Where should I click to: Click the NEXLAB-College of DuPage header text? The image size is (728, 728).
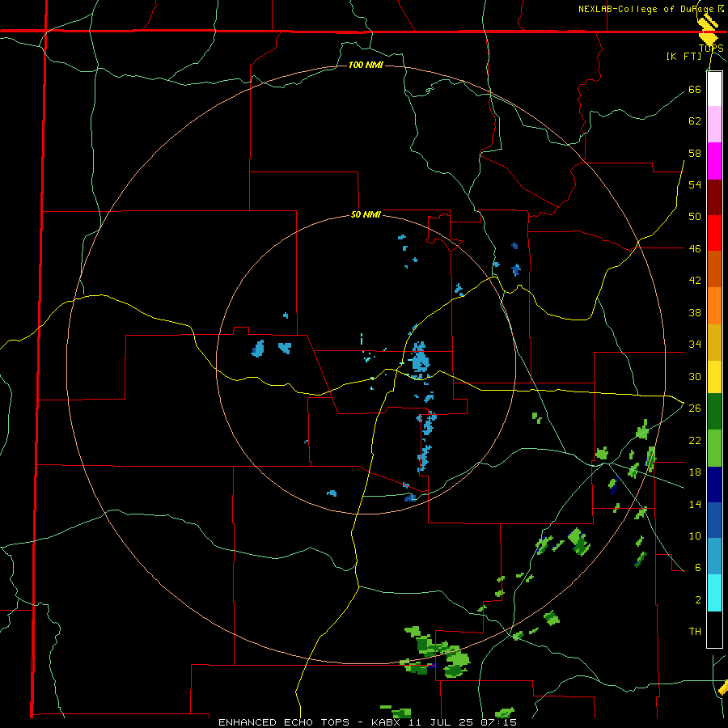click(651, 9)
